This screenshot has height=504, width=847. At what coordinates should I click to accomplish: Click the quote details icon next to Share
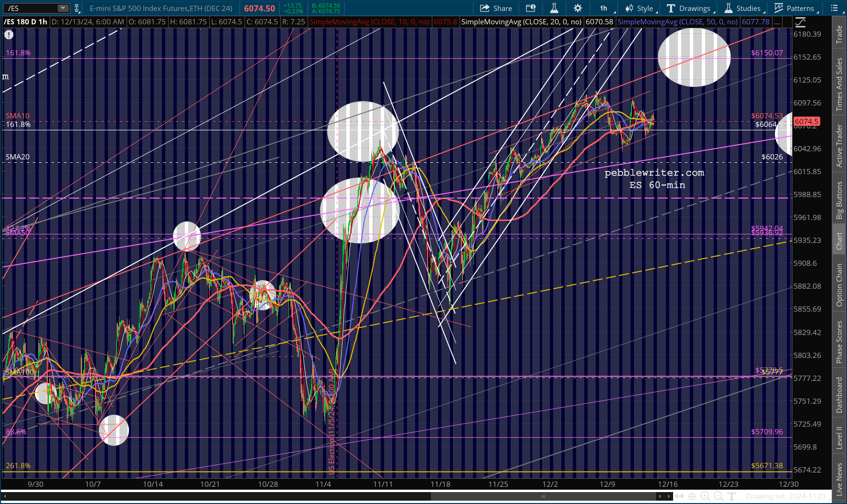click(x=531, y=8)
